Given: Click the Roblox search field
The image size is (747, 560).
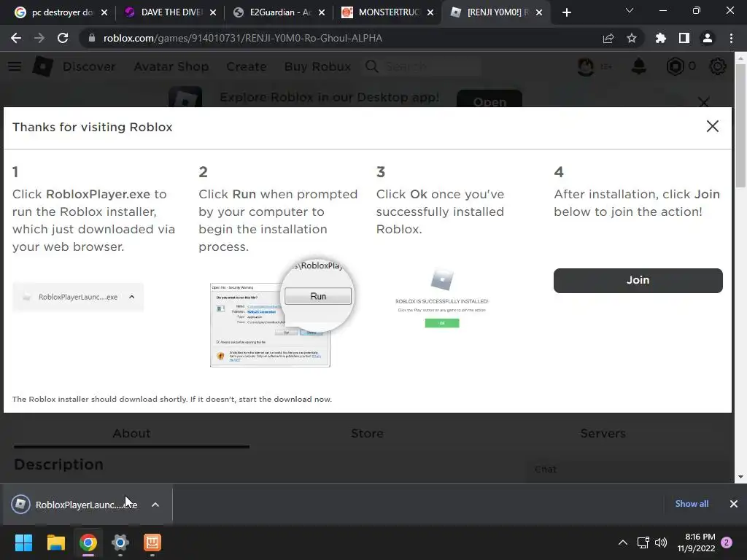Looking at the screenshot, I should point(422,66).
